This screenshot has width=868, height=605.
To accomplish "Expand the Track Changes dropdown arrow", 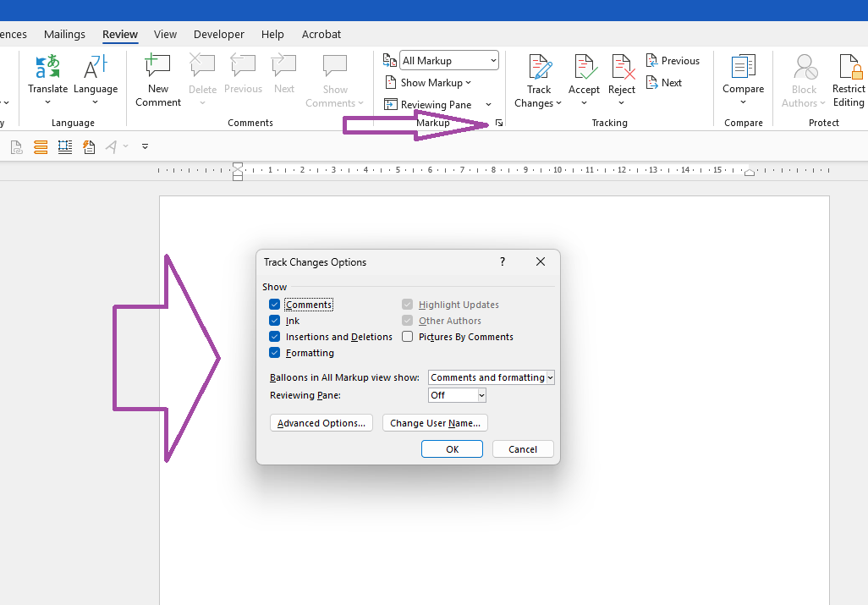I will [x=558, y=103].
